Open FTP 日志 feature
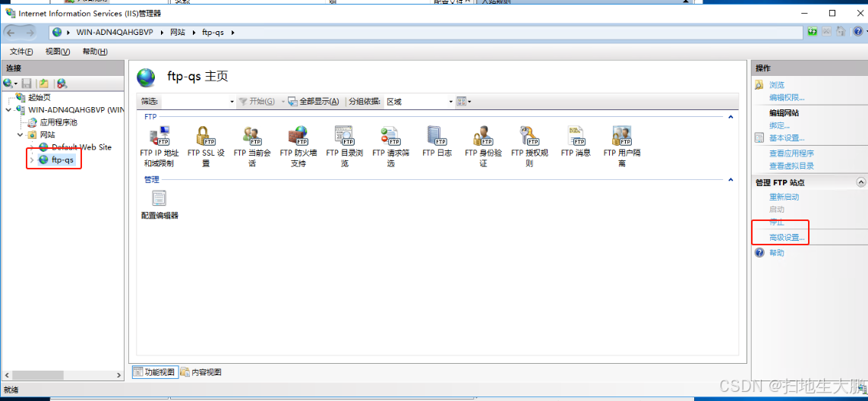The height and width of the screenshot is (401, 868). (437, 142)
